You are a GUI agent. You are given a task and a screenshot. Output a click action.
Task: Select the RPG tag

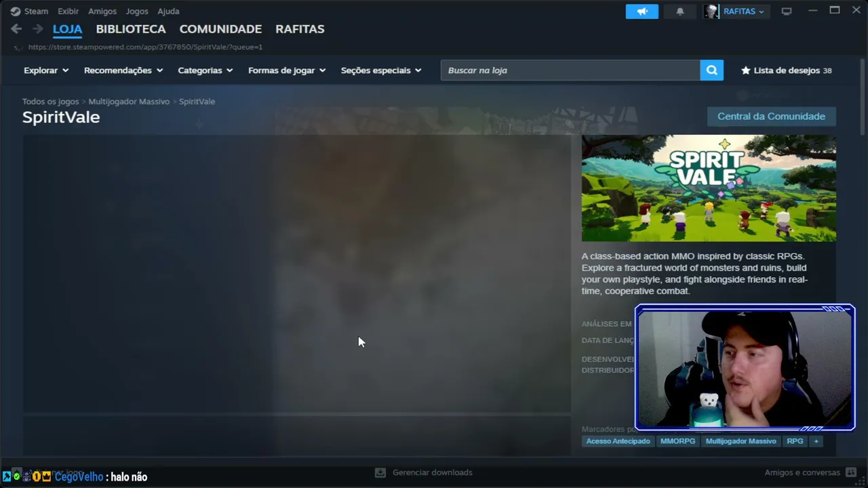point(795,441)
